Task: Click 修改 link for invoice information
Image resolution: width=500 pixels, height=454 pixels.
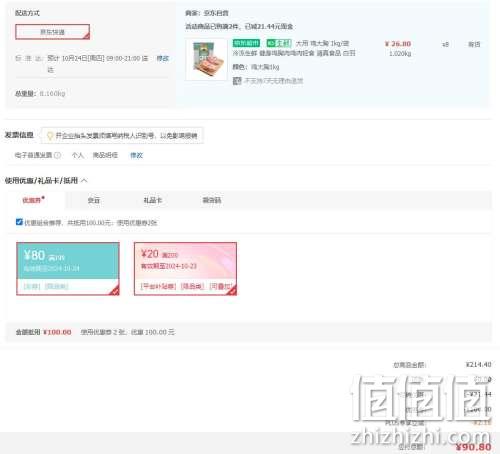Action: [136, 155]
